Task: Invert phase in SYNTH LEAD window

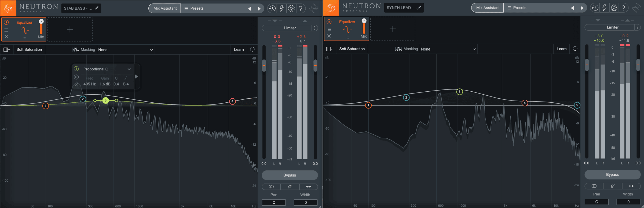Action: pyautogui.click(x=613, y=186)
